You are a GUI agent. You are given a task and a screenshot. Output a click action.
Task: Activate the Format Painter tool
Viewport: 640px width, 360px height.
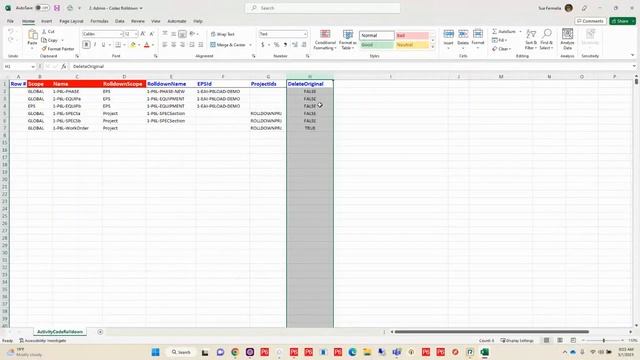click(x=58, y=49)
